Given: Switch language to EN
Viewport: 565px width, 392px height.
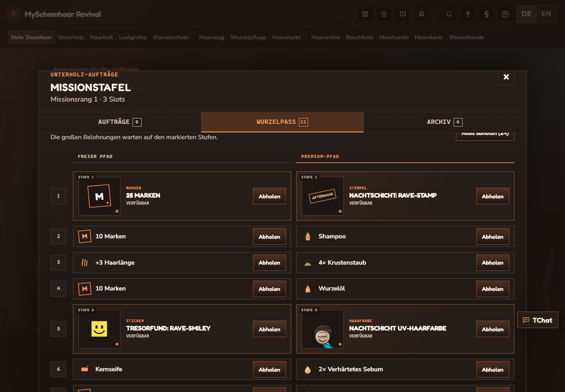Looking at the screenshot, I should (x=546, y=14).
